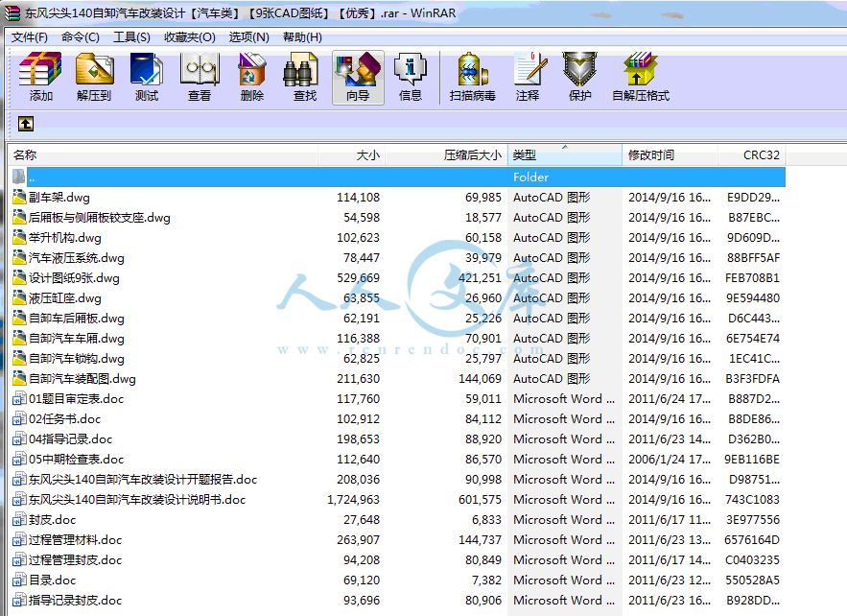Sort by 修改时间 column header
The image size is (847, 616).
670,155
